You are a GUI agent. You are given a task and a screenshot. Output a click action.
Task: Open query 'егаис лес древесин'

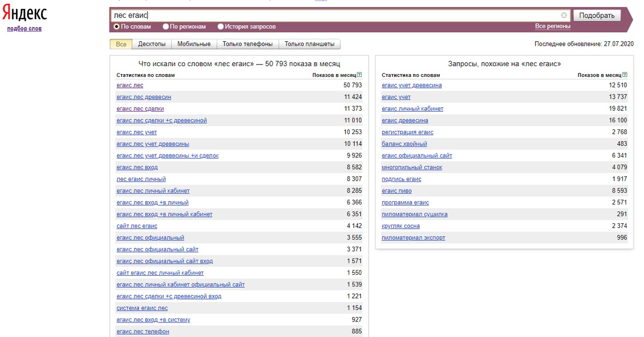click(144, 97)
